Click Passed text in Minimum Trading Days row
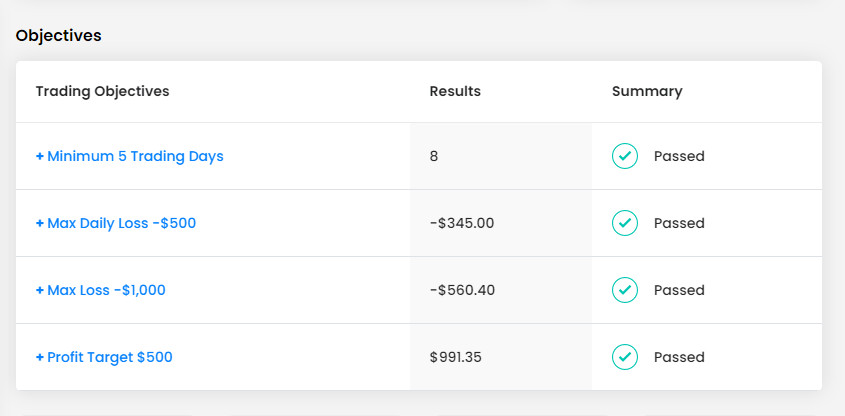The image size is (845, 416). click(679, 156)
